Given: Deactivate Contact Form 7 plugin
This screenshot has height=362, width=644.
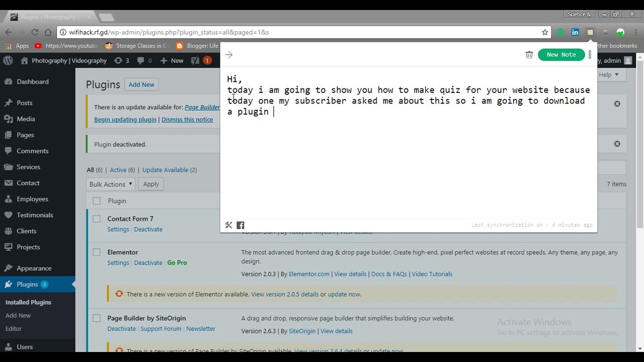Looking at the screenshot, I should (148, 229).
